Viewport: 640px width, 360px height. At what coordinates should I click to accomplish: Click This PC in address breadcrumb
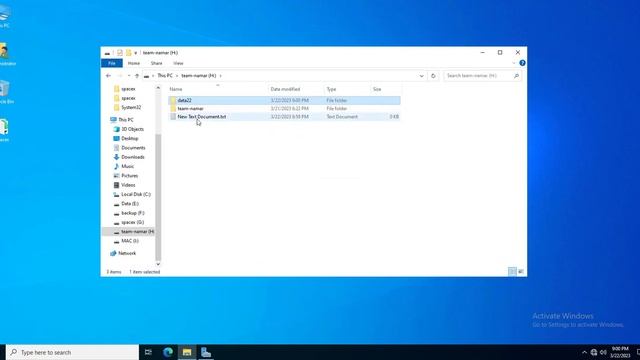(165, 76)
